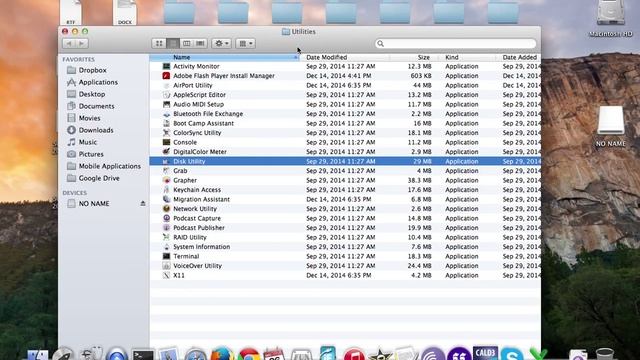
Task: Select the Console app icon
Action: 166,142
